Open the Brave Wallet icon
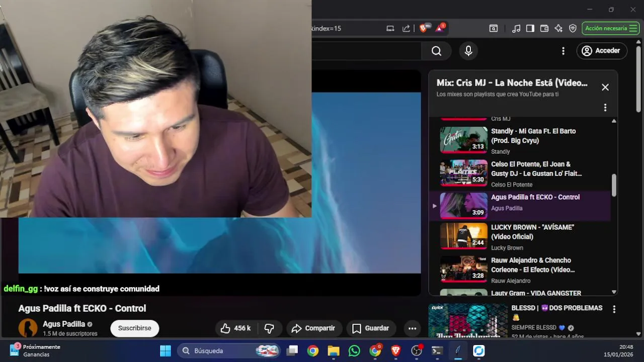644x362 pixels. coord(544,29)
